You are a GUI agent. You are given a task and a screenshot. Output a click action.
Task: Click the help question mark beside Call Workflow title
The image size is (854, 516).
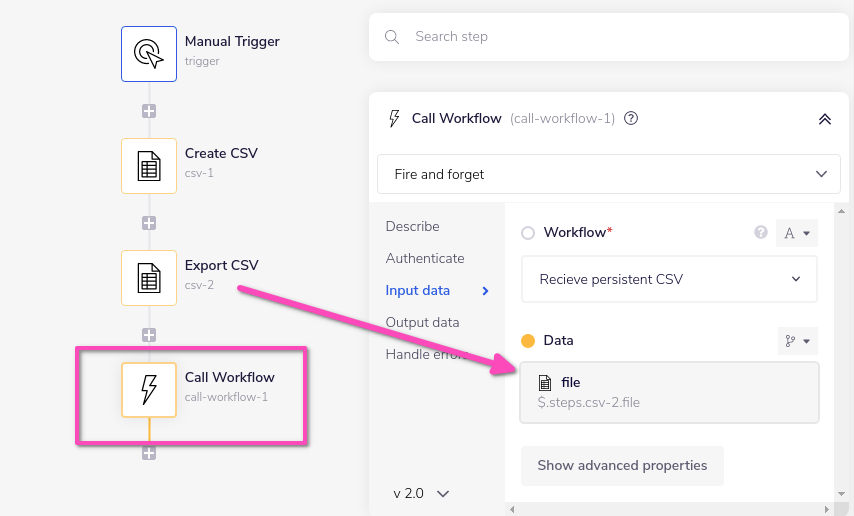point(631,118)
